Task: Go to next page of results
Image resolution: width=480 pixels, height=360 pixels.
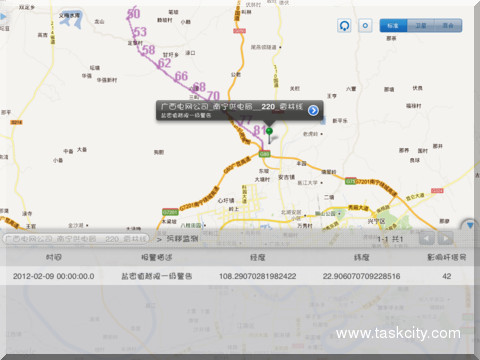Action: (445, 238)
